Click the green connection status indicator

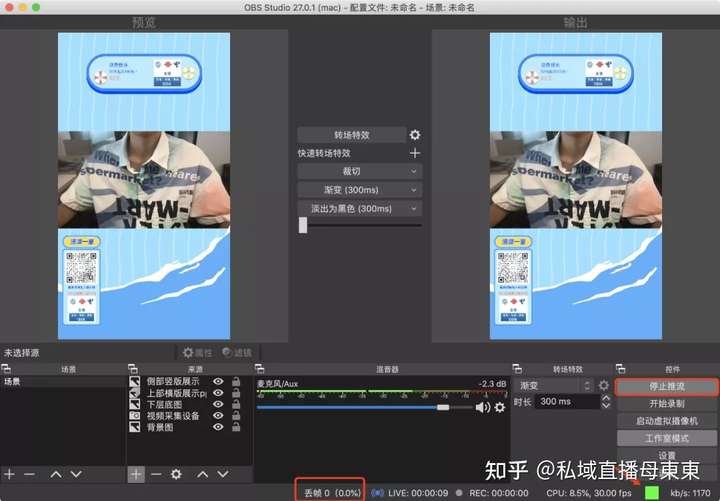651,492
